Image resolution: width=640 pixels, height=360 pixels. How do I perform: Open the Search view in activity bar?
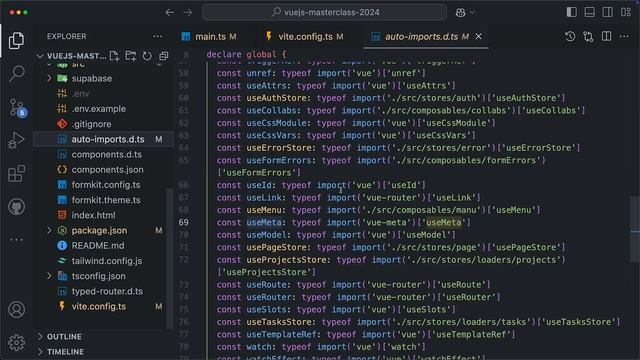point(16,74)
